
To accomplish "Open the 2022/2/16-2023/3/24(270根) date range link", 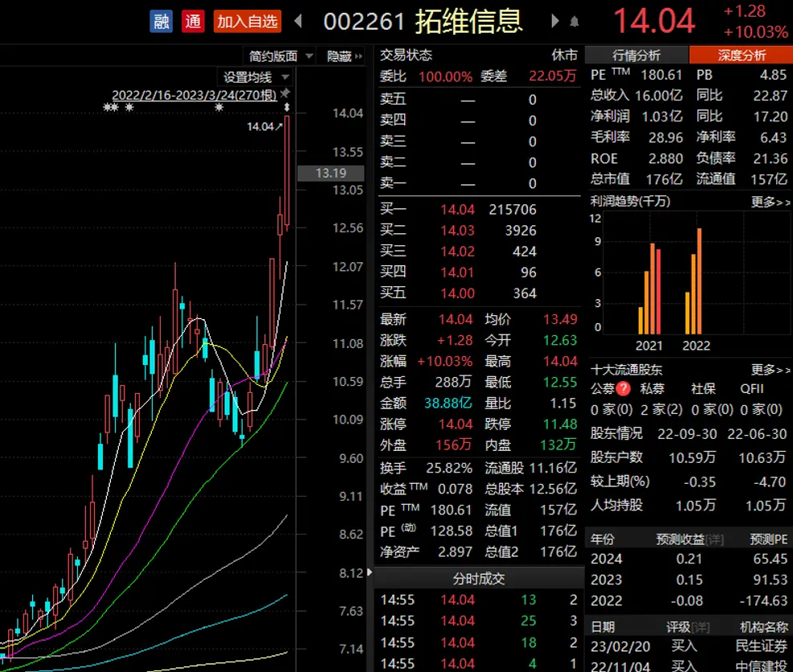I will click(x=194, y=95).
